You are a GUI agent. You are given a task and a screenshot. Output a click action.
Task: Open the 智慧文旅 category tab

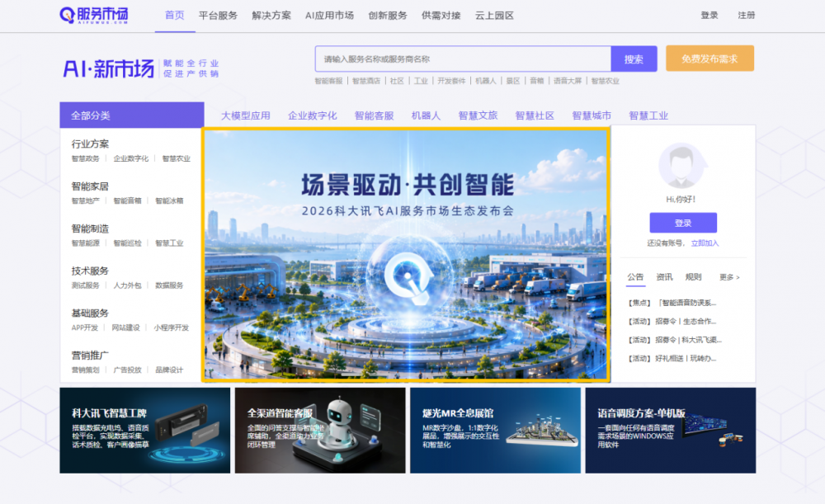(478, 115)
